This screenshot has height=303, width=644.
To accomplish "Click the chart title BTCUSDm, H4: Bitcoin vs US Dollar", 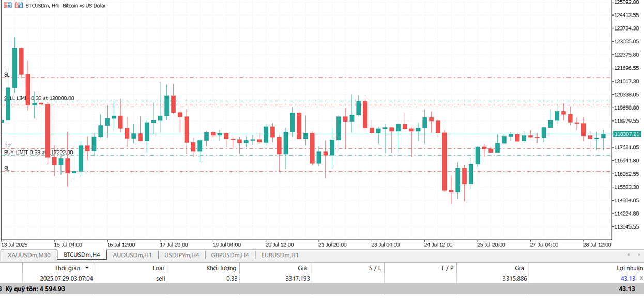I will 66,5.
